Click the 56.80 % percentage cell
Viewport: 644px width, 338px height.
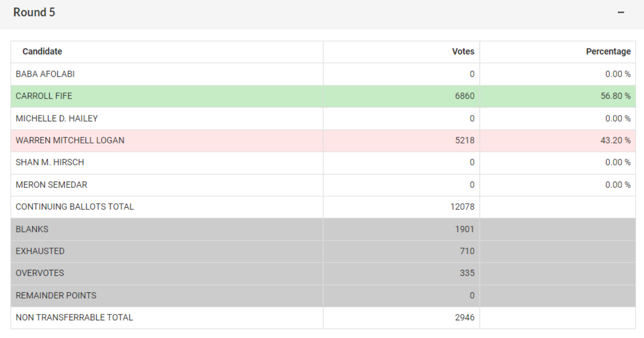[615, 96]
